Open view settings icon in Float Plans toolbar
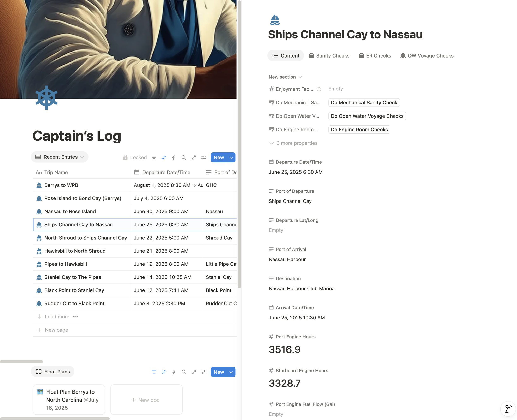This screenshot has width=517, height=420. [x=204, y=372]
